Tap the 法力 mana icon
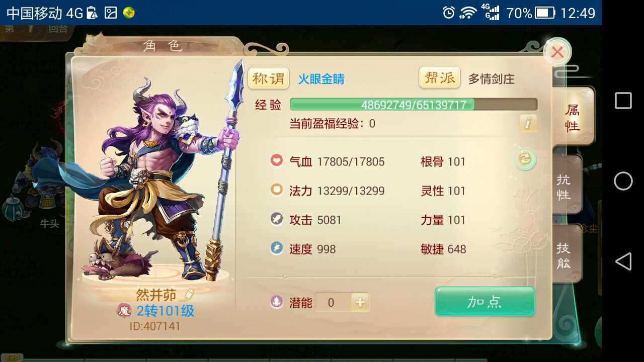The image size is (644, 362). coord(276,190)
